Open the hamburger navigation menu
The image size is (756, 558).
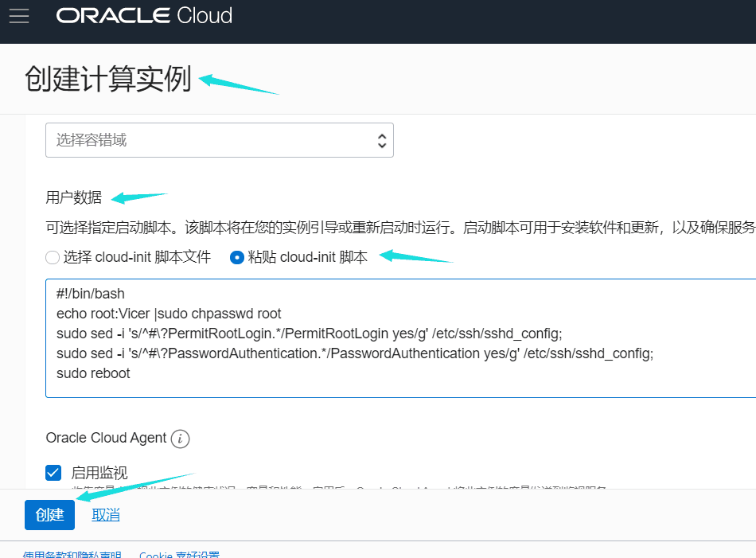19,16
